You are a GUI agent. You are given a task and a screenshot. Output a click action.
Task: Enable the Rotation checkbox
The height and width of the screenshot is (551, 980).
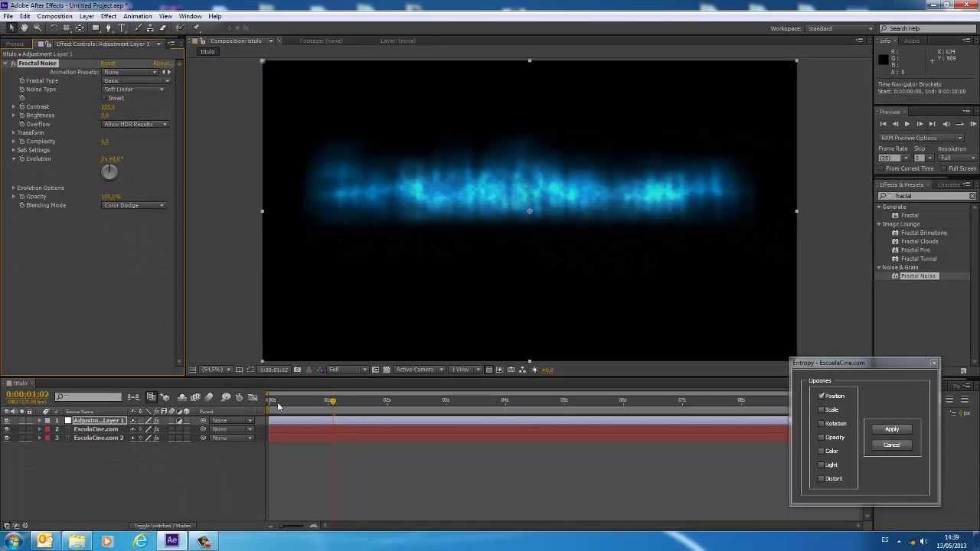pyautogui.click(x=822, y=423)
